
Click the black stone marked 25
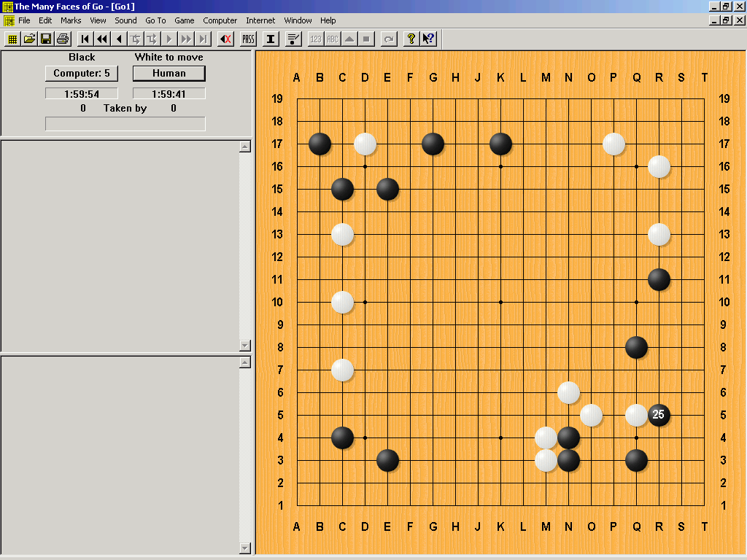click(x=659, y=415)
